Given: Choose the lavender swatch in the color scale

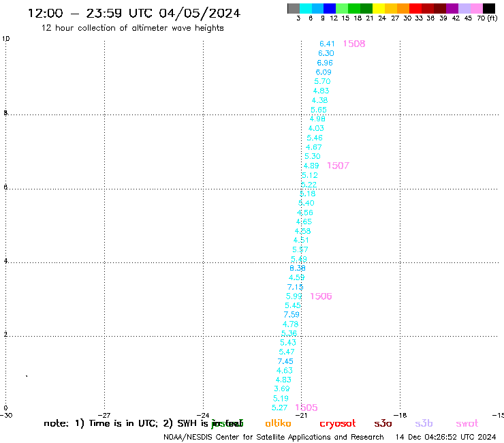Looking at the screenshot, I should [x=464, y=8].
